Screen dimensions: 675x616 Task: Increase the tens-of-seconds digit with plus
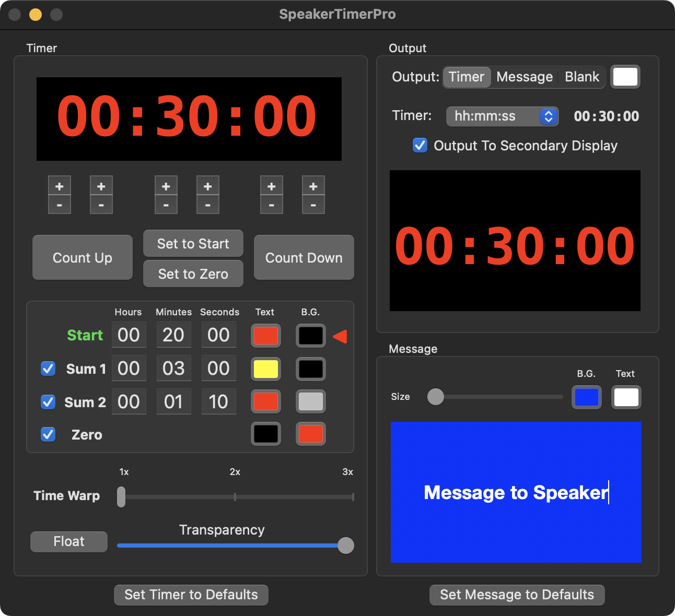272,186
